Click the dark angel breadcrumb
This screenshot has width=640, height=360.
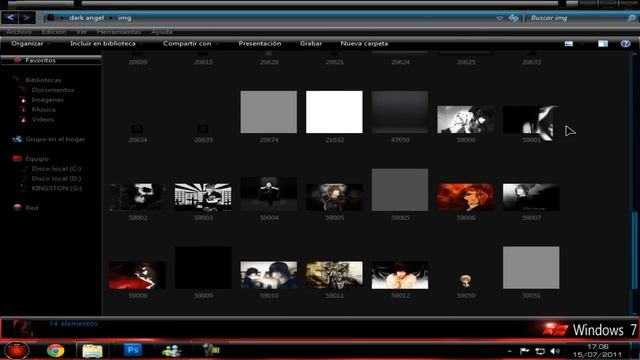pos(87,18)
